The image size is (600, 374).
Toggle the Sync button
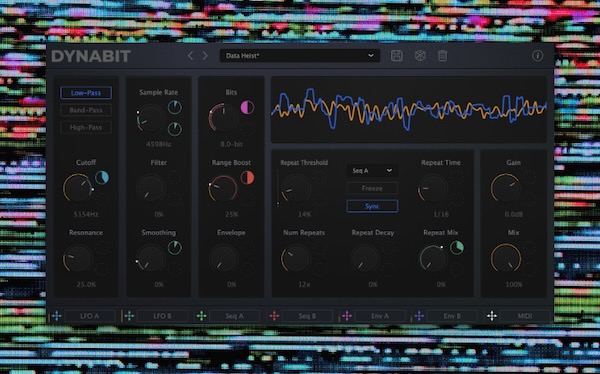[x=372, y=206]
